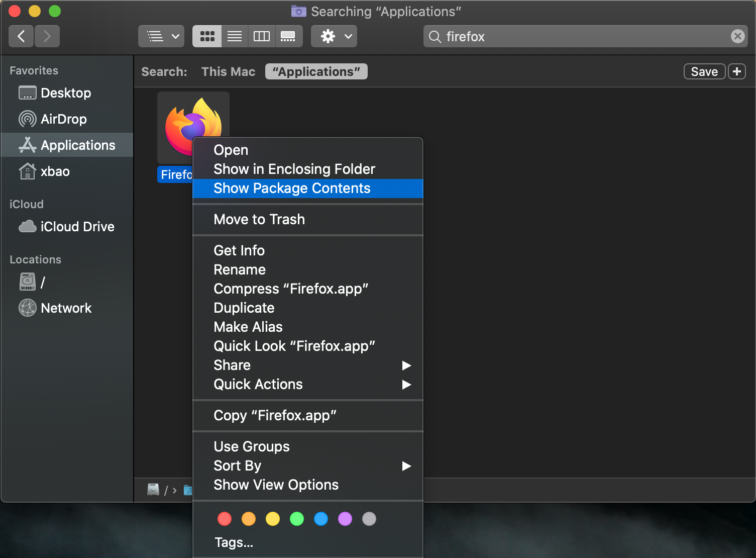Choose Show Package Contents
This screenshot has height=558, width=756.
pyautogui.click(x=292, y=188)
